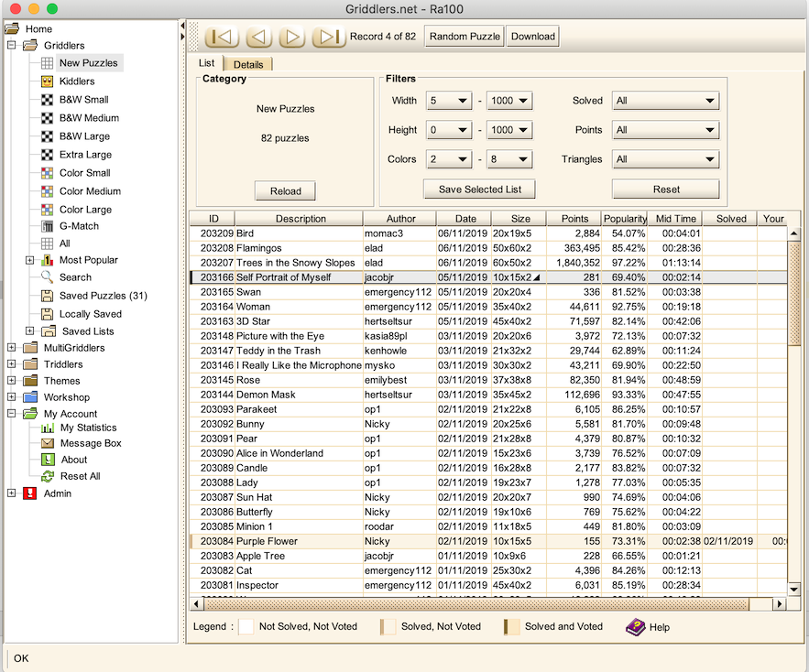This screenshot has width=809, height=672.
Task: Open the Color Large icon
Action: click(x=47, y=210)
